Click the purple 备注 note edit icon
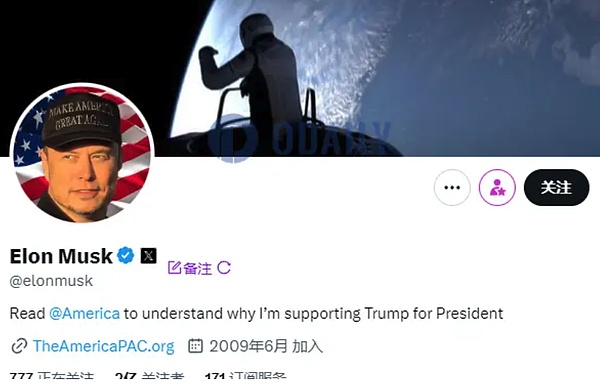This screenshot has height=385, width=600. (174, 268)
